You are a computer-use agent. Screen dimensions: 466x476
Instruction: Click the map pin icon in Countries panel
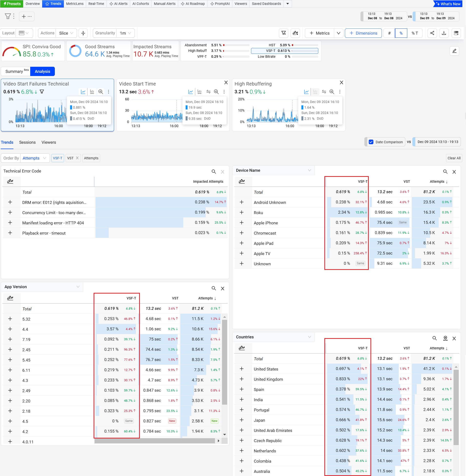(x=445, y=338)
